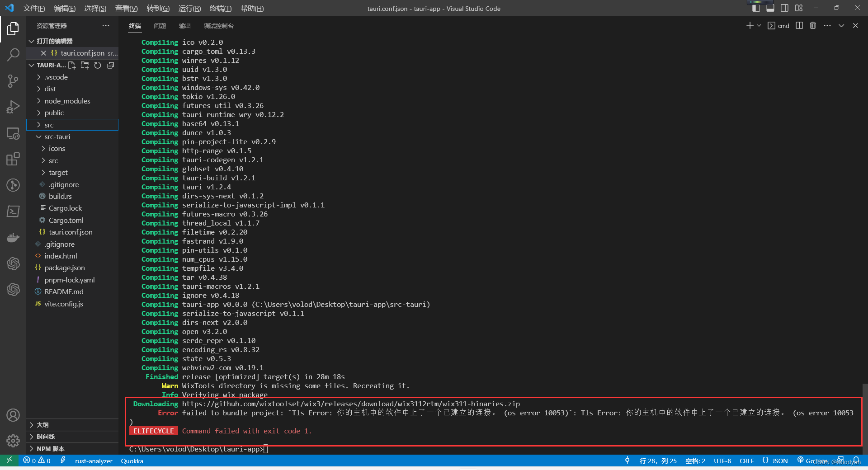Open the Edit menu
868x470 pixels.
[x=64, y=8]
